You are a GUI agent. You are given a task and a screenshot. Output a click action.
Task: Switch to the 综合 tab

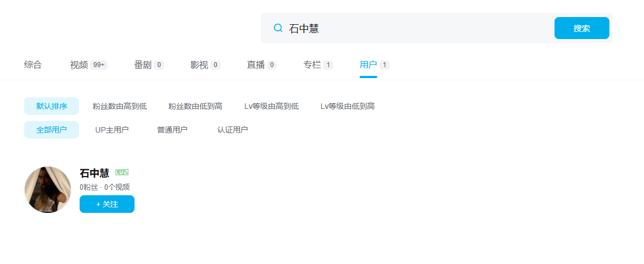click(x=33, y=65)
